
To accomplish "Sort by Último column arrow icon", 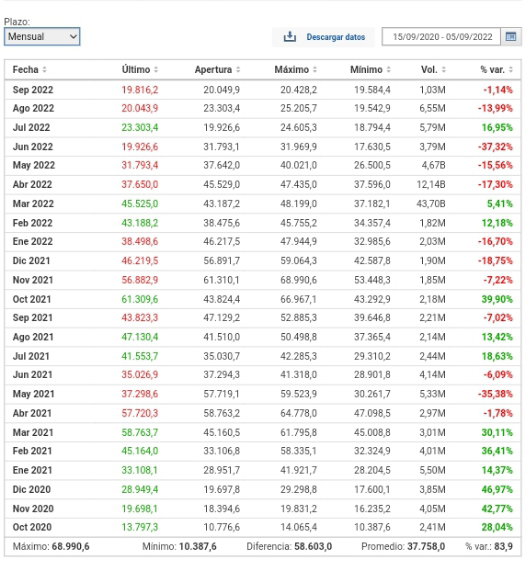I will click(x=156, y=69).
